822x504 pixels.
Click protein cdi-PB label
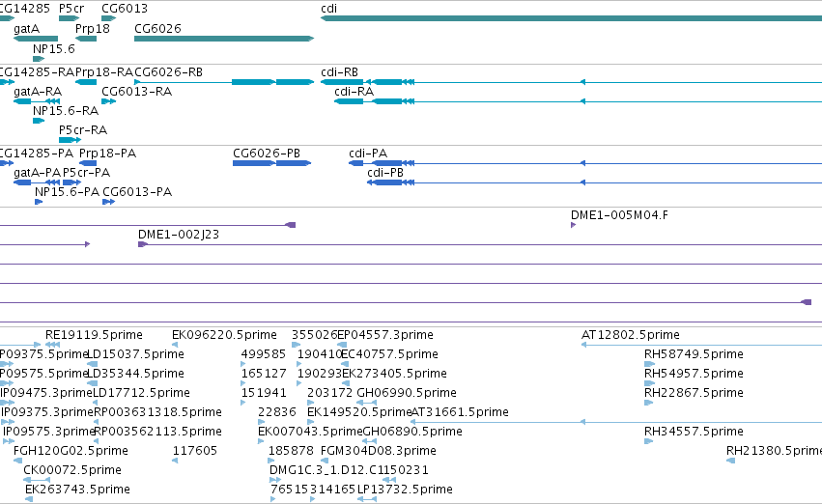[x=385, y=173]
